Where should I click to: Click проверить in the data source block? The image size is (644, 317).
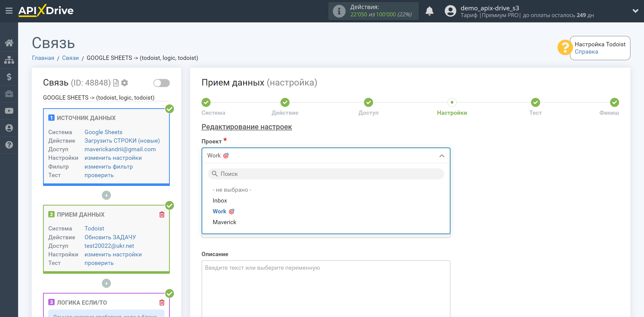[99, 175]
